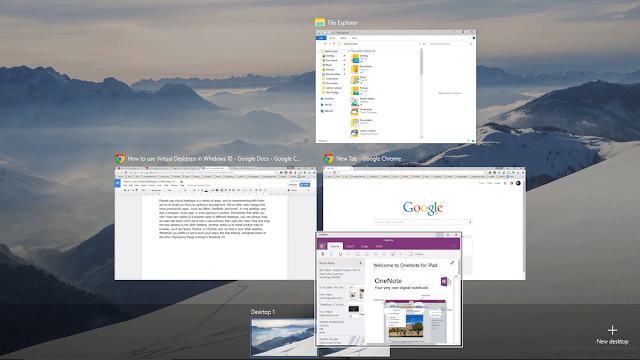The height and width of the screenshot is (360, 640).
Task: Toggle the To Do checkbox tag in OneNote
Action: [x=393, y=254]
